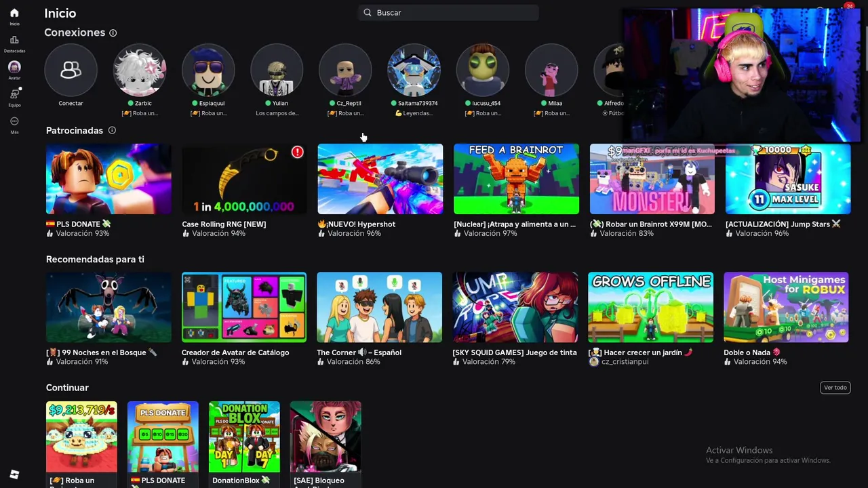This screenshot has width=868, height=488.
Task: Open PLS DONATE in Continuar row
Action: point(163,436)
